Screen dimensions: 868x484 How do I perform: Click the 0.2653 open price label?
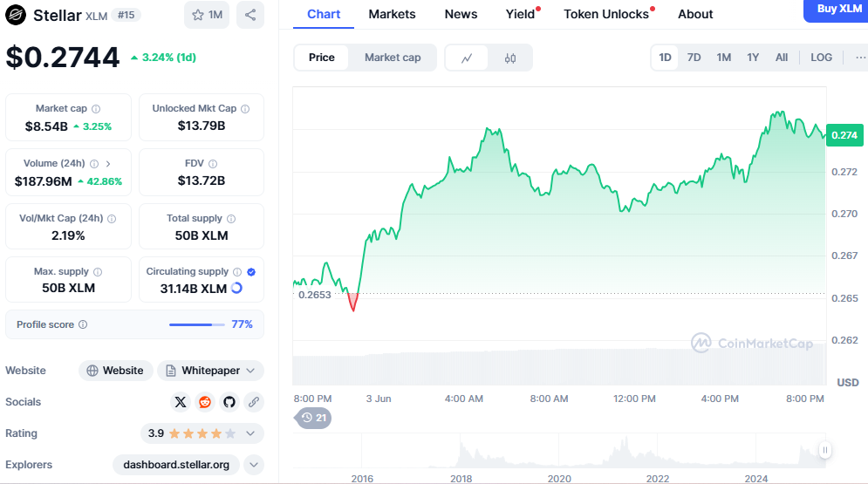click(314, 295)
